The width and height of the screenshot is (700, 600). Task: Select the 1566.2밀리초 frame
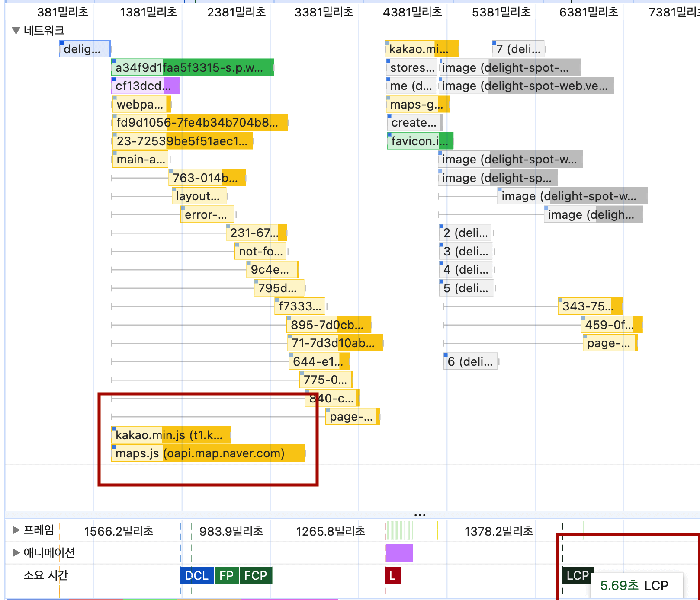(119, 531)
